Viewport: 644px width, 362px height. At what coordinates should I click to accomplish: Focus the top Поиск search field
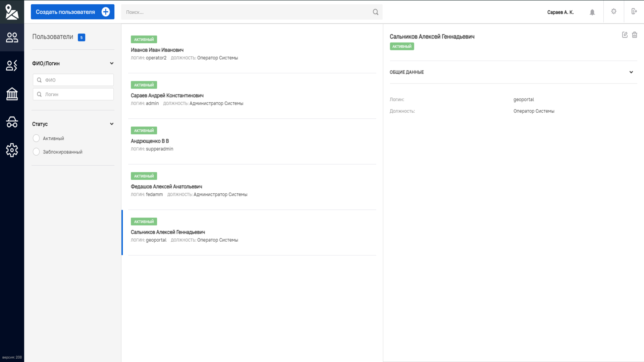pos(252,12)
